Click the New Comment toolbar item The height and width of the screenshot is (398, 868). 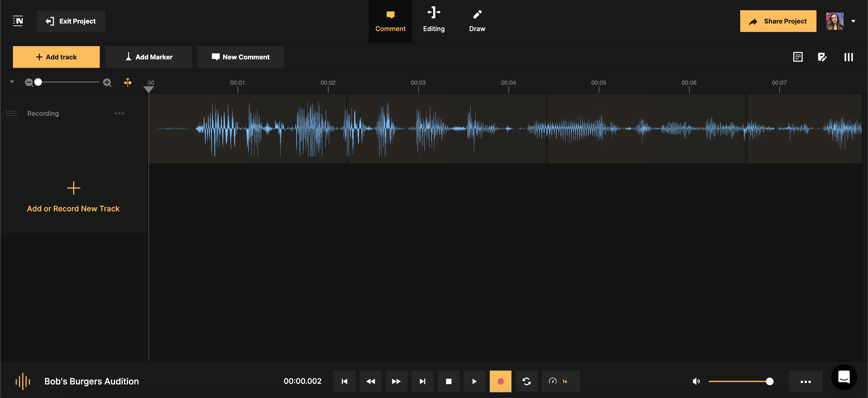240,57
